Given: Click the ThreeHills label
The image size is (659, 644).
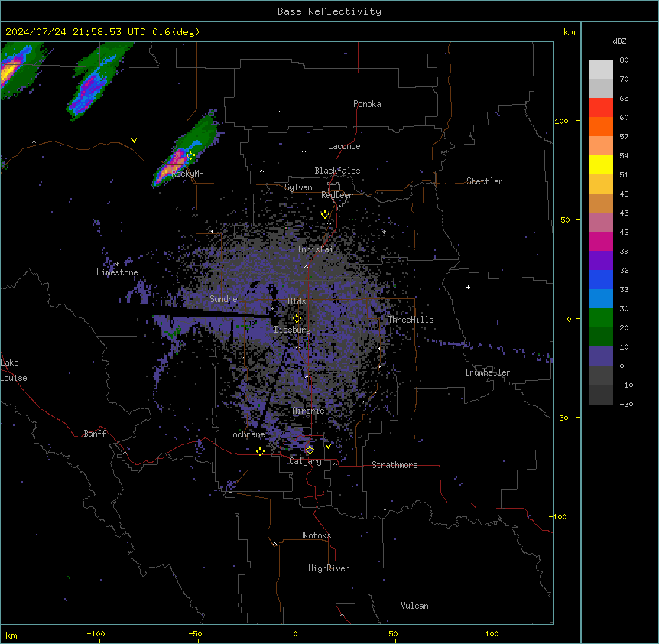Looking at the screenshot, I should pos(411,320).
